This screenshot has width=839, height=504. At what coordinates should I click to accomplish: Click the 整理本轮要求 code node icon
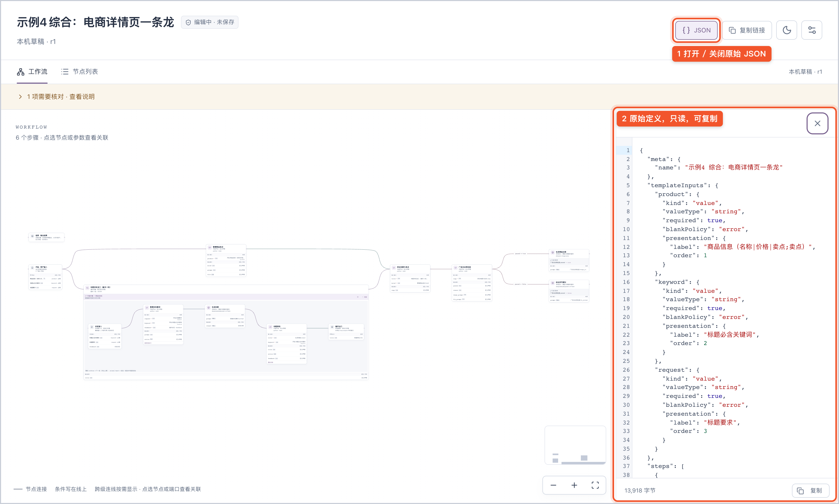tap(147, 308)
